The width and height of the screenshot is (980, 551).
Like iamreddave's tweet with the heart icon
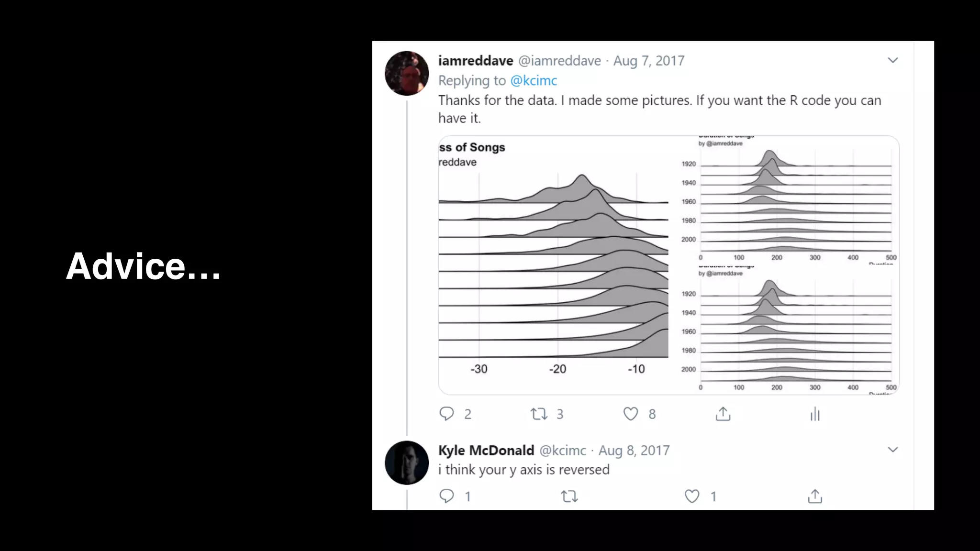point(631,414)
